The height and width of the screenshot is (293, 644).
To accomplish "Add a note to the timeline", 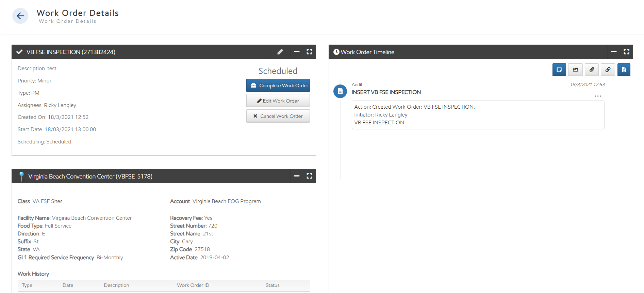I will tap(559, 70).
